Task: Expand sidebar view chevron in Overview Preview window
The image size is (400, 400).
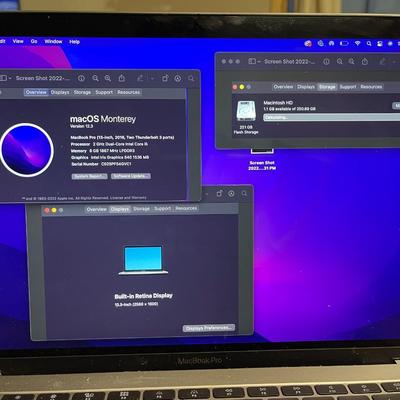Action: tap(10, 78)
